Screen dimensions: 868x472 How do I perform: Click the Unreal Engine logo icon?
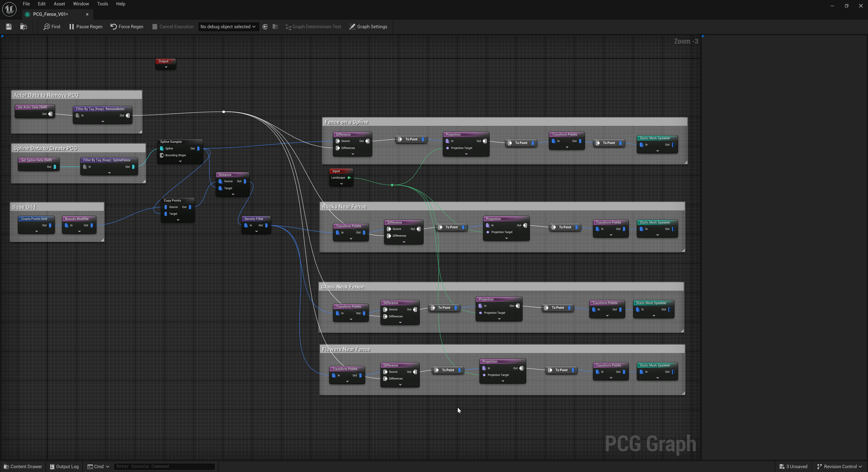(9, 9)
